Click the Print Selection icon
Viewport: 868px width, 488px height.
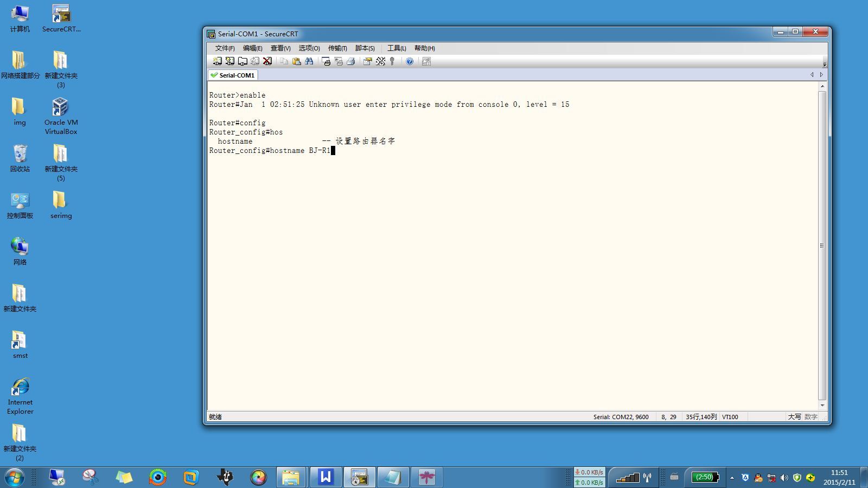pos(339,61)
